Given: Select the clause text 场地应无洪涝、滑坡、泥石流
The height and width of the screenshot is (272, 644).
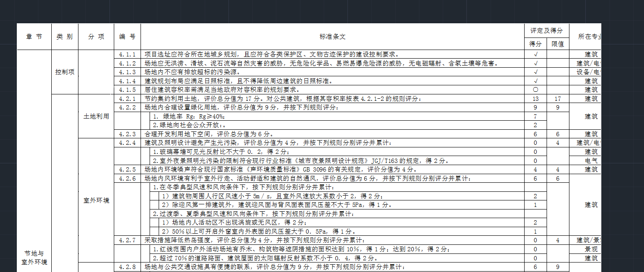Looking at the screenshot, I should click(322, 63).
